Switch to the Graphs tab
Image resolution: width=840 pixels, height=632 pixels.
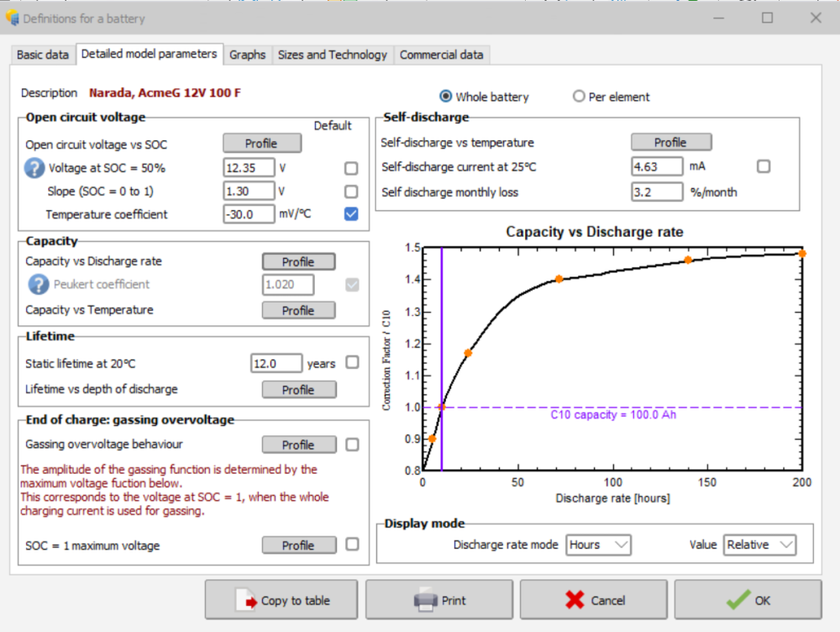247,55
